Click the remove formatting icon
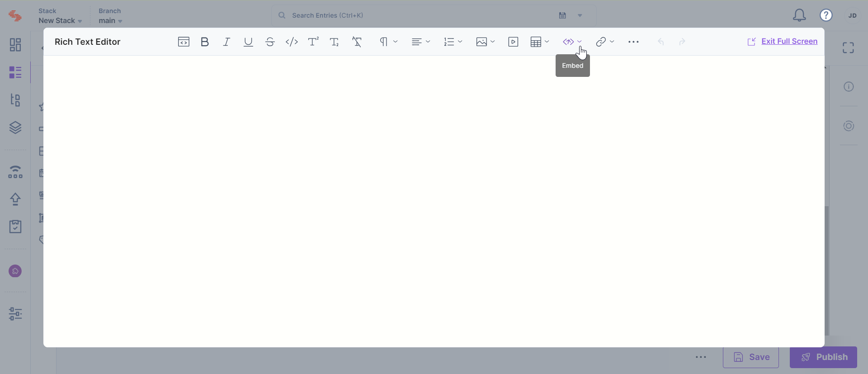 (x=357, y=42)
